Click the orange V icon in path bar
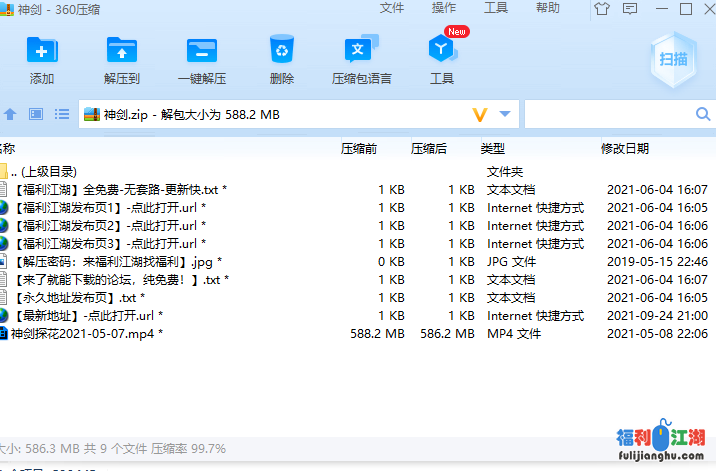Viewport: 716px width, 471px height. pyautogui.click(x=480, y=114)
